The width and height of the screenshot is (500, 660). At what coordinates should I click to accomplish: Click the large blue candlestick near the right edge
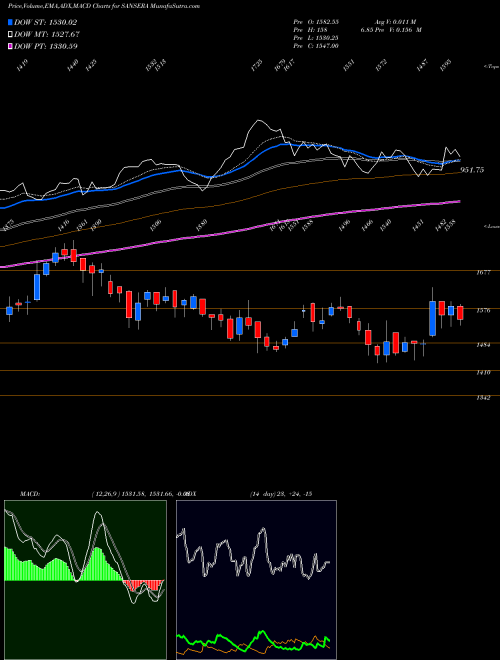pos(432,318)
